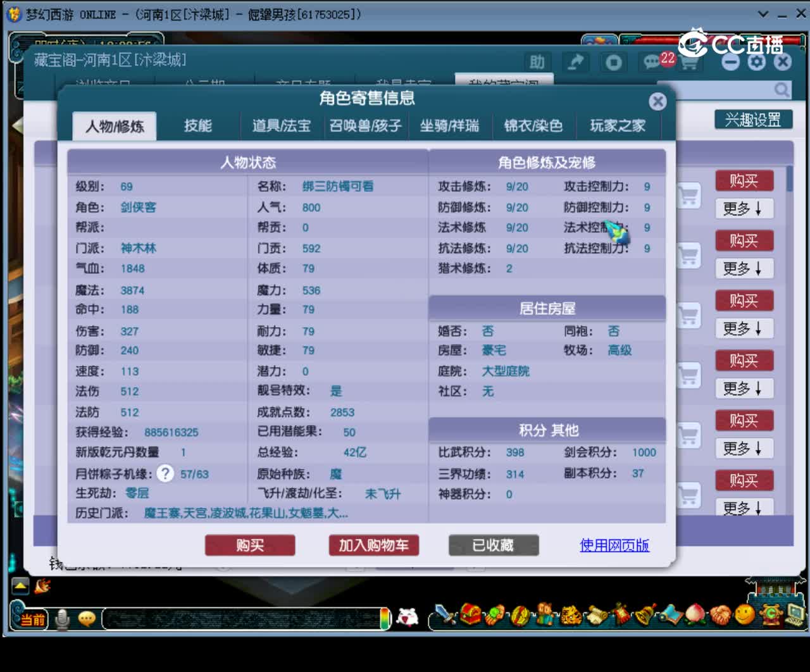Open the title bar dropdown chevron

coord(763,14)
